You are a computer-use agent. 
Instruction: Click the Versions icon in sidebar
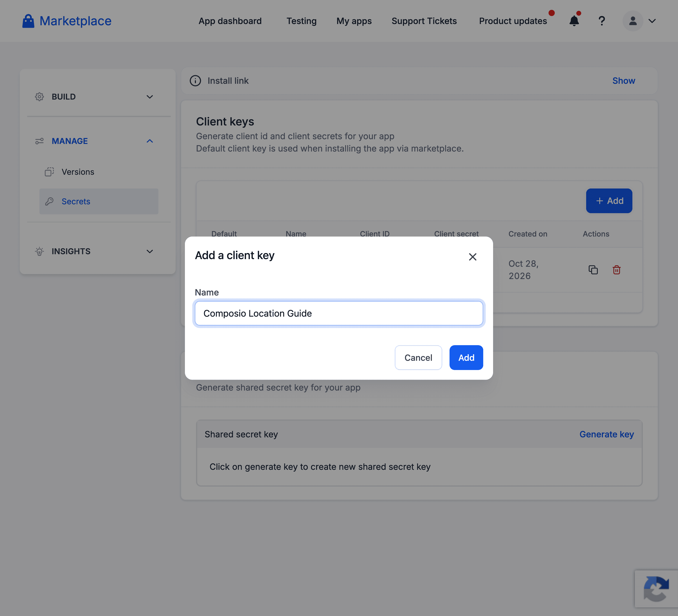coord(50,172)
